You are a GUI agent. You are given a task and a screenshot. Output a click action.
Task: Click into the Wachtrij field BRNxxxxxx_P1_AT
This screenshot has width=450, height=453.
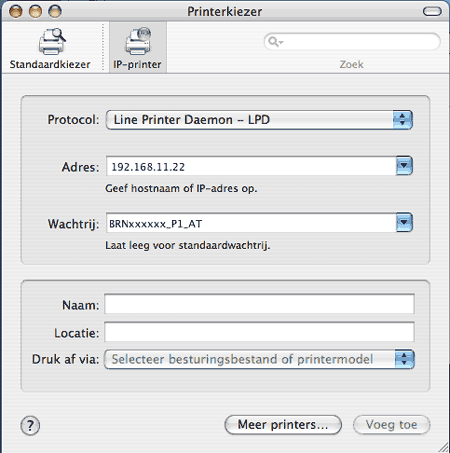pyautogui.click(x=251, y=223)
